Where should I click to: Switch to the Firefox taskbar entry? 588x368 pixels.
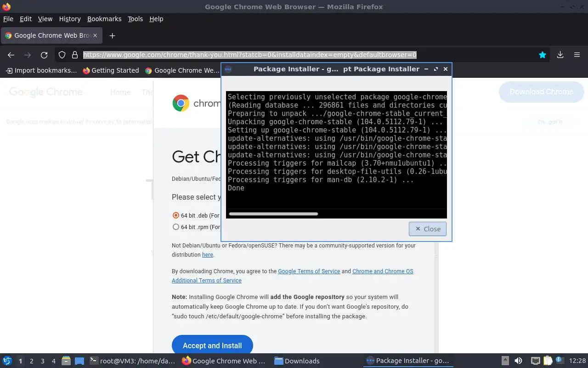pos(224,361)
